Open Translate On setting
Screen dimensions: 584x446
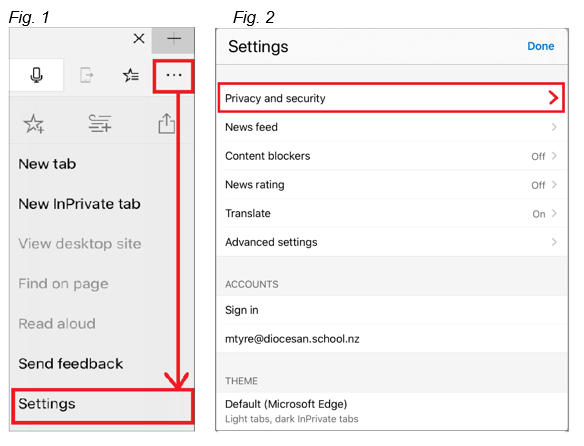pos(392,213)
